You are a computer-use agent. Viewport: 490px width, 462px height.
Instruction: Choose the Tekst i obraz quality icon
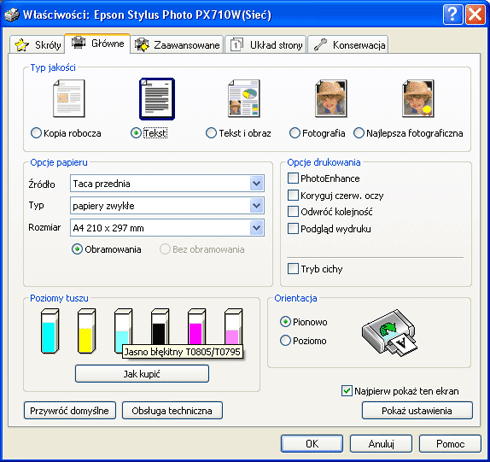coord(244,99)
